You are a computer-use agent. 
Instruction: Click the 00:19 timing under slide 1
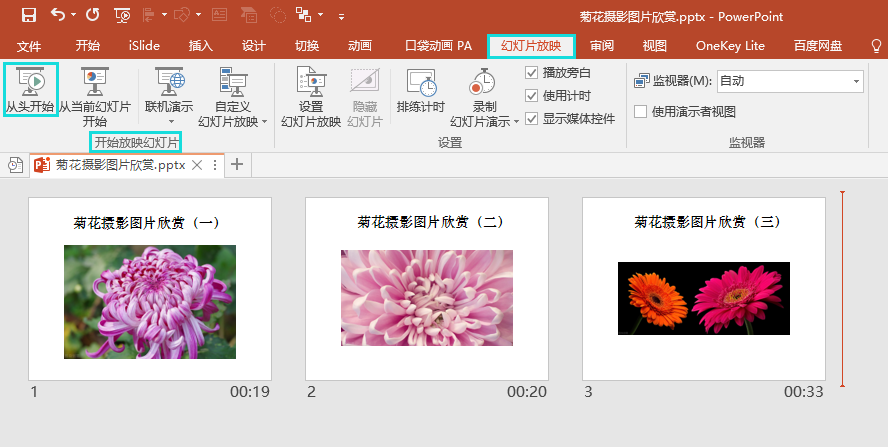click(250, 391)
